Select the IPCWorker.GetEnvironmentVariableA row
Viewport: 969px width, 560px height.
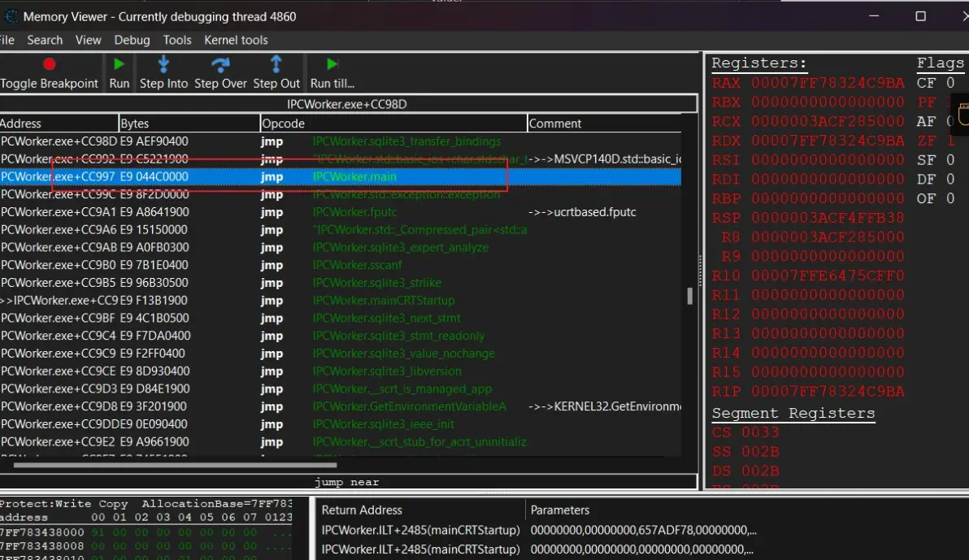tap(341, 406)
